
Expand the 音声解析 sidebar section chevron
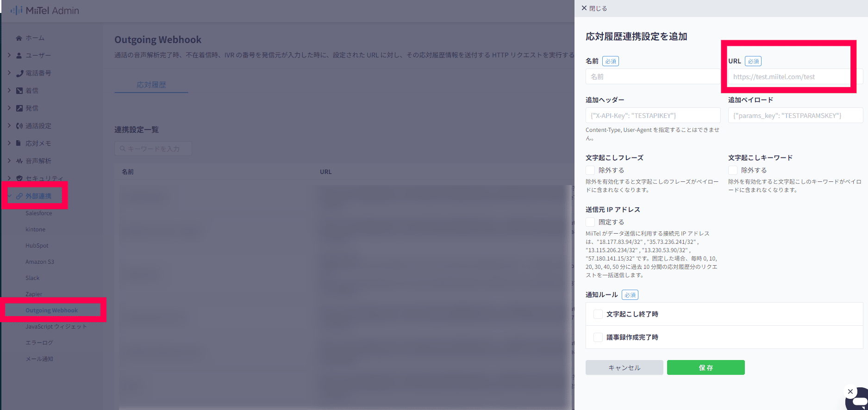9,161
